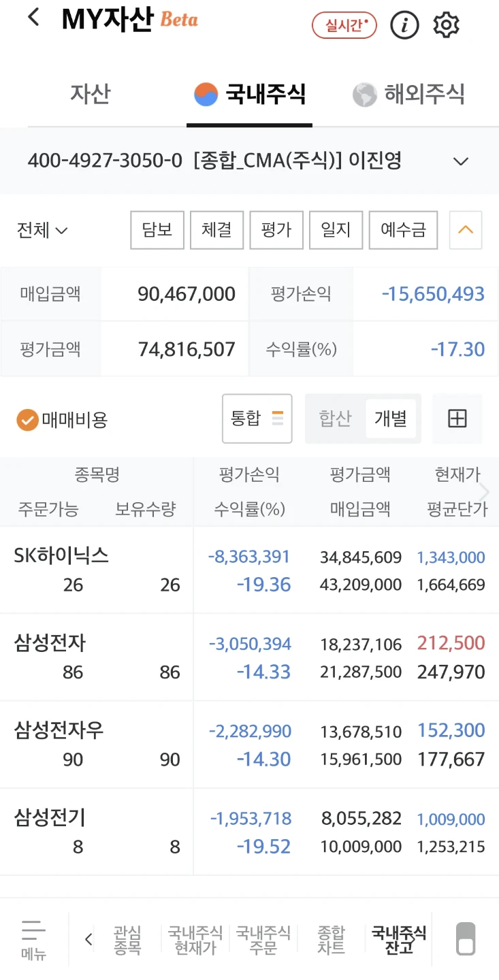Image resolution: width=499 pixels, height=980 pixels.
Task: Tap the 일지 button
Action: tap(336, 230)
